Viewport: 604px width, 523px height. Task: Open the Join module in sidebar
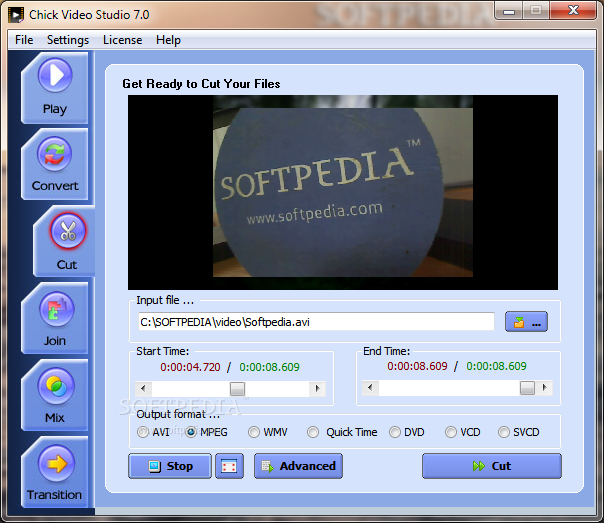point(55,318)
